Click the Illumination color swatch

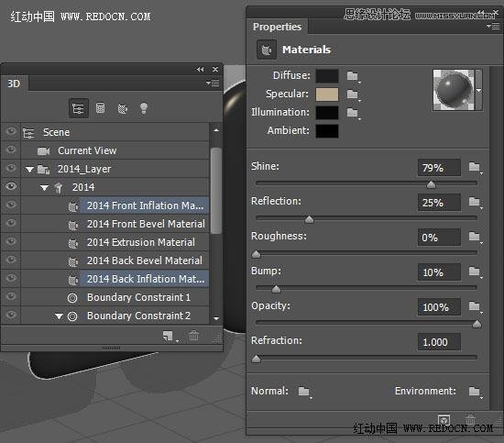pos(327,113)
